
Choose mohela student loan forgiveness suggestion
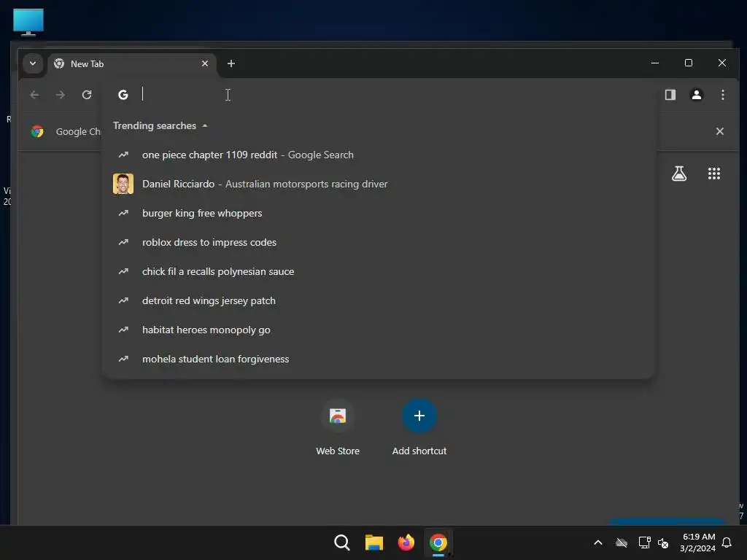[379, 359]
